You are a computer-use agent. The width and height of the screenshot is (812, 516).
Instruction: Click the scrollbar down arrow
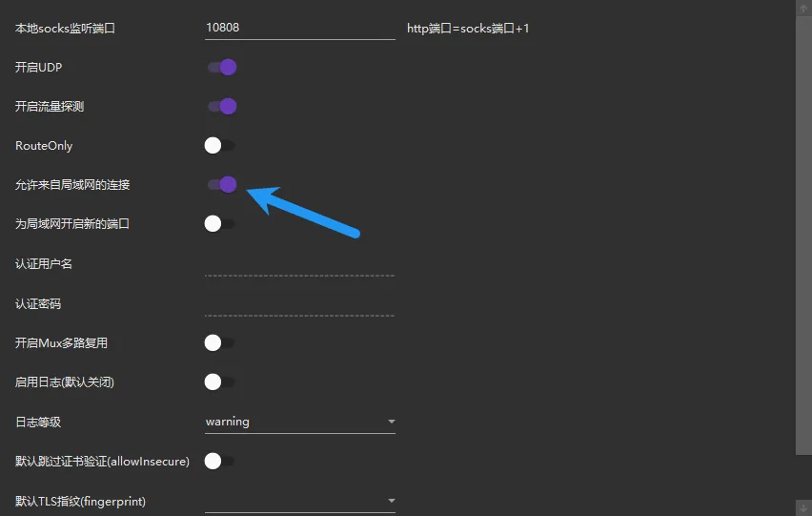coord(803,507)
